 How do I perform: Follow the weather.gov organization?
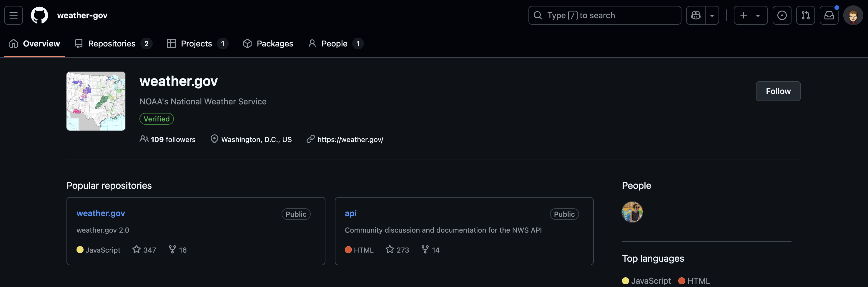[778, 91]
